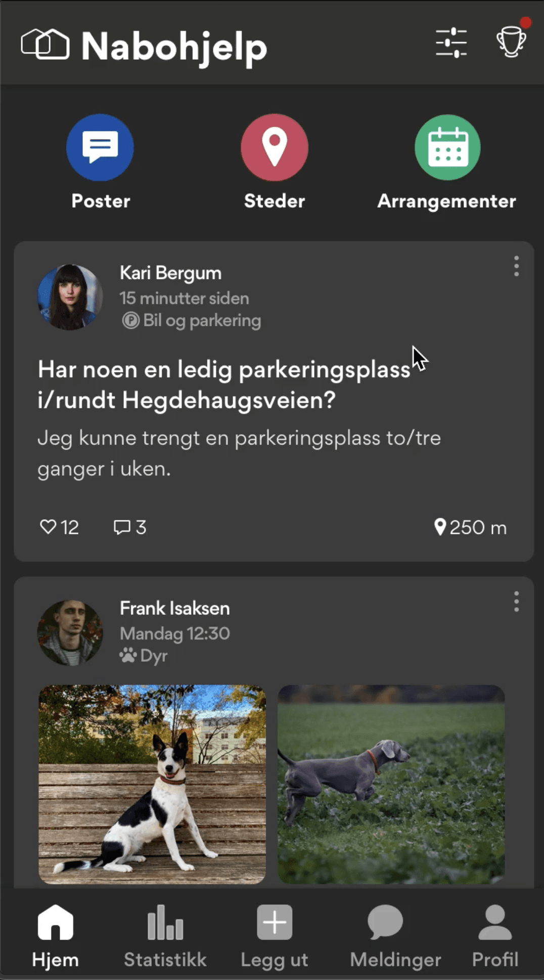View Kari Bergum's profile picture
This screenshot has height=980, width=544.
(70, 297)
